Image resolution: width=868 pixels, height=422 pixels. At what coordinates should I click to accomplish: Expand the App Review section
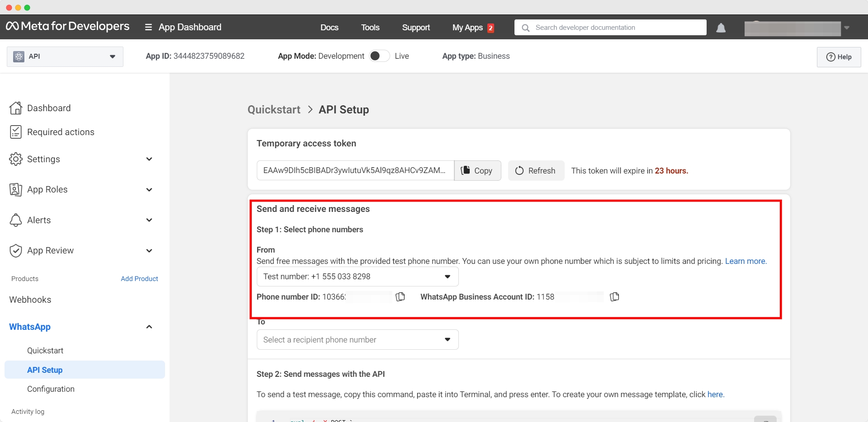(x=149, y=250)
